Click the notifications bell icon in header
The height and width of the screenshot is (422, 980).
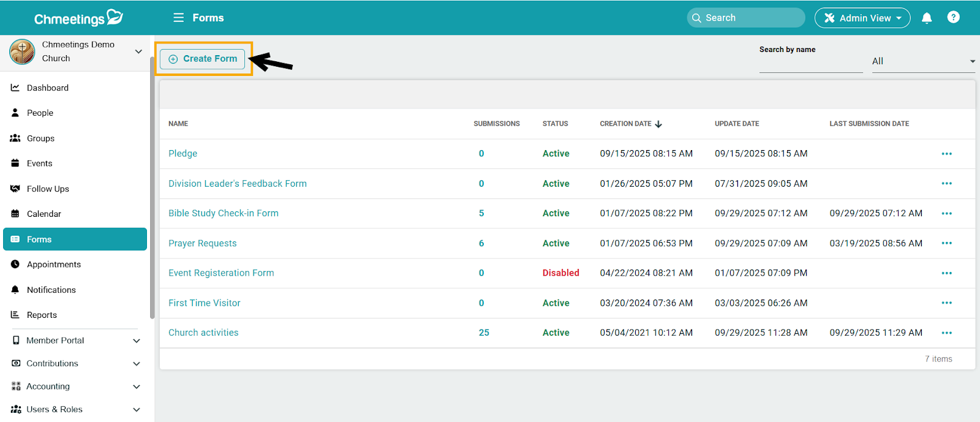(927, 18)
